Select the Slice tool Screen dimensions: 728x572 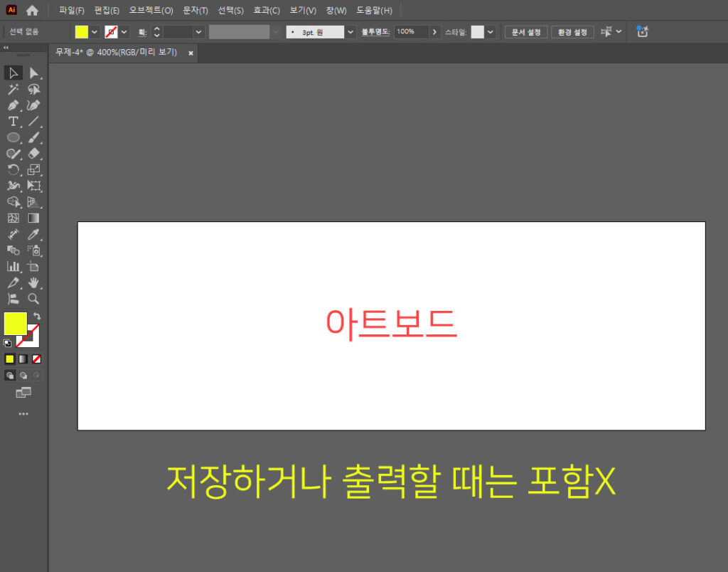pyautogui.click(x=13, y=282)
